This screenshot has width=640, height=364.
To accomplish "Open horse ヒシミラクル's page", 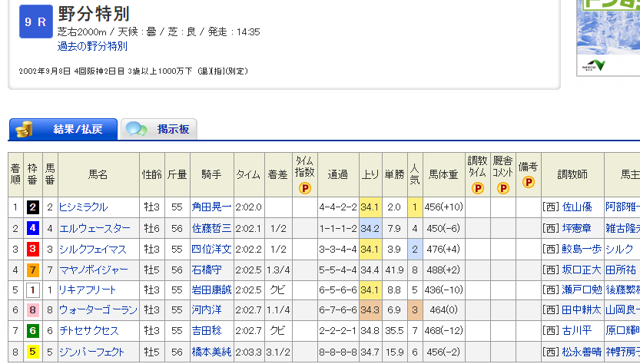I will tap(83, 207).
